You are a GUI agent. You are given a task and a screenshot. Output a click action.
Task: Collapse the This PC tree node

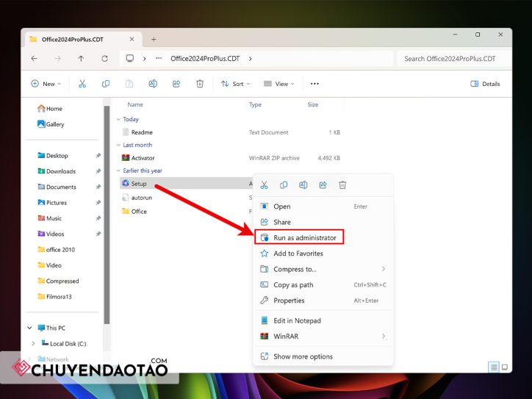(29, 328)
